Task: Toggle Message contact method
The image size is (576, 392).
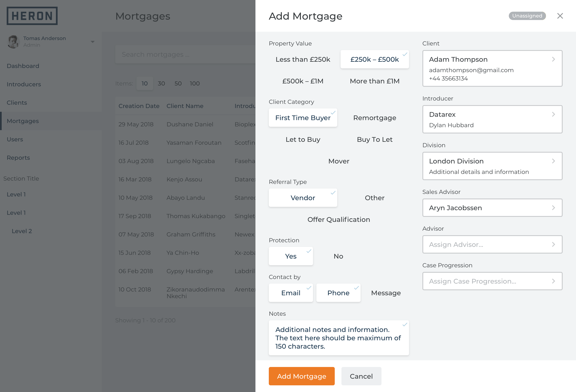Action: pyautogui.click(x=386, y=293)
